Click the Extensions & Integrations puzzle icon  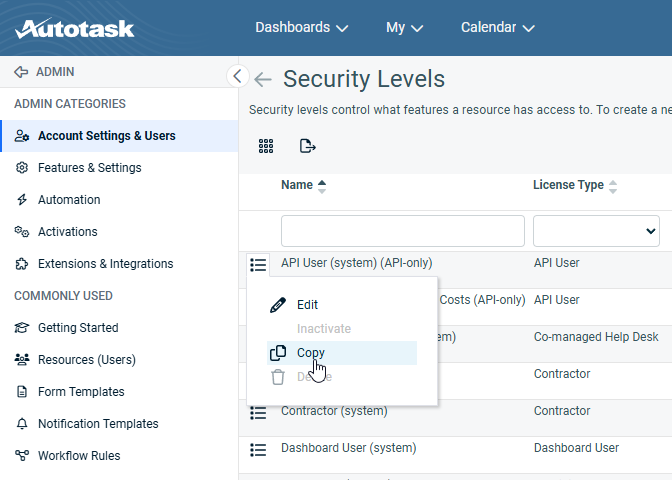(x=22, y=264)
